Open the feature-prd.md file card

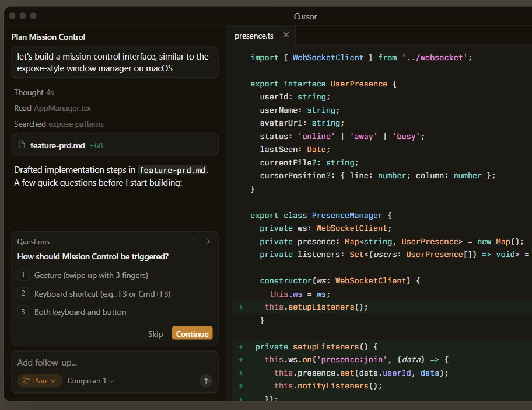[115, 145]
